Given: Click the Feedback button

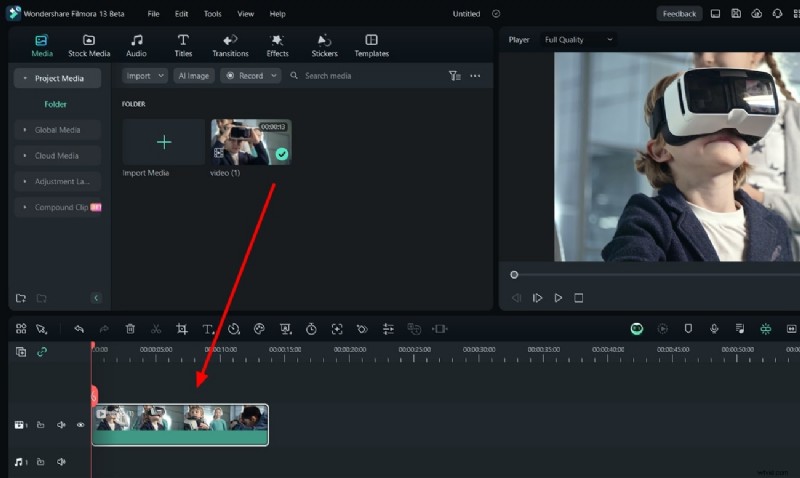Looking at the screenshot, I should pyautogui.click(x=679, y=14).
